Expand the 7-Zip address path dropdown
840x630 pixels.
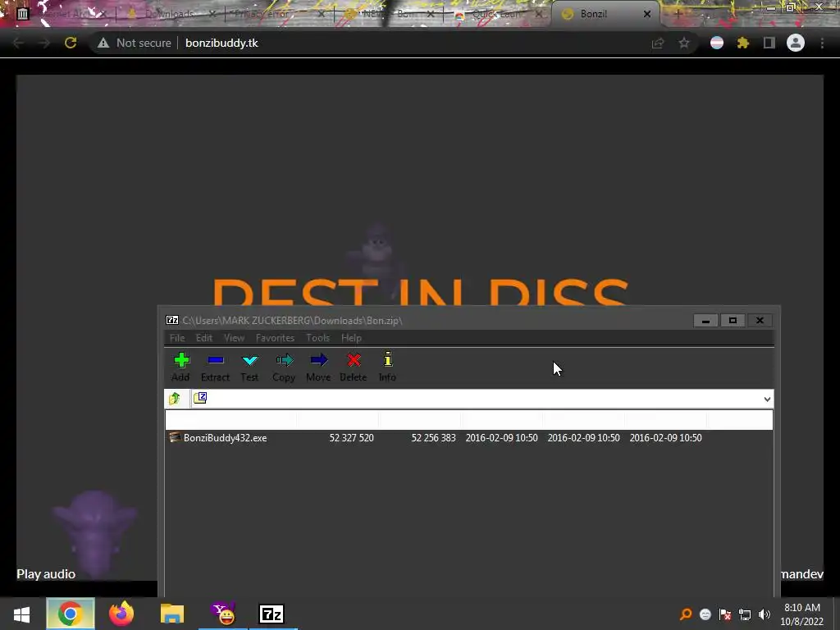[x=767, y=399]
